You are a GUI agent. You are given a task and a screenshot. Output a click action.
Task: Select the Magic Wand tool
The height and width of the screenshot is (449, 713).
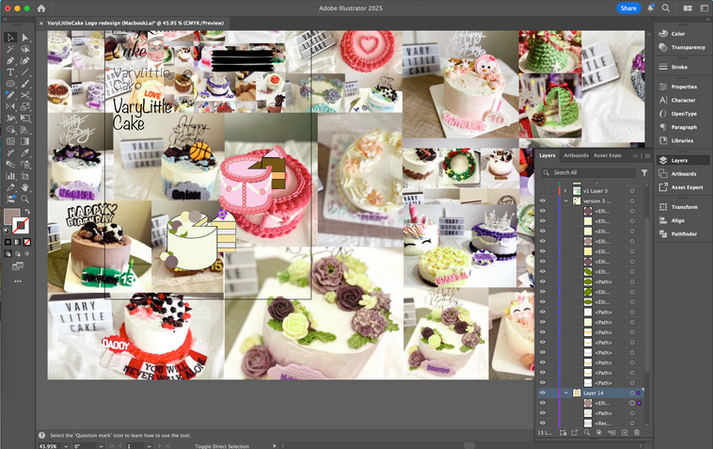[10, 49]
